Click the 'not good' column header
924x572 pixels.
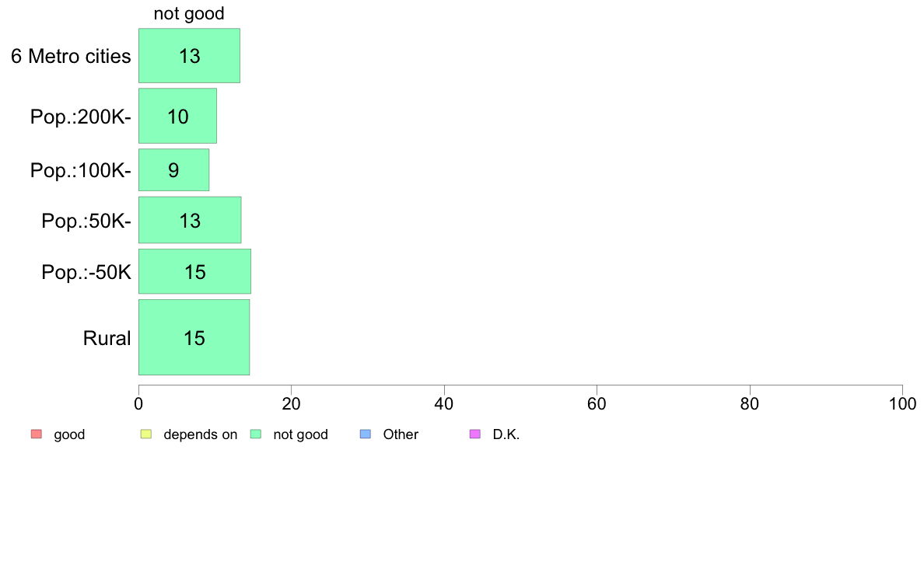189,13
